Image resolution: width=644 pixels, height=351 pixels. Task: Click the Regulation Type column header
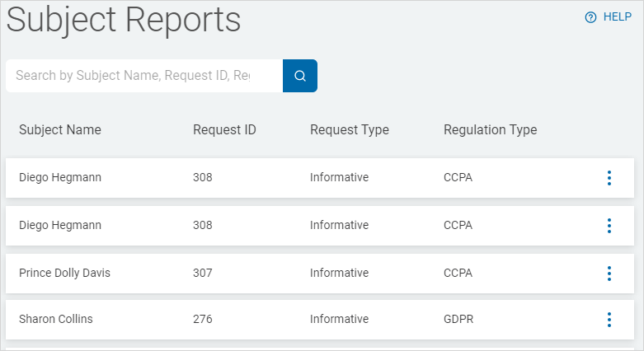point(490,130)
